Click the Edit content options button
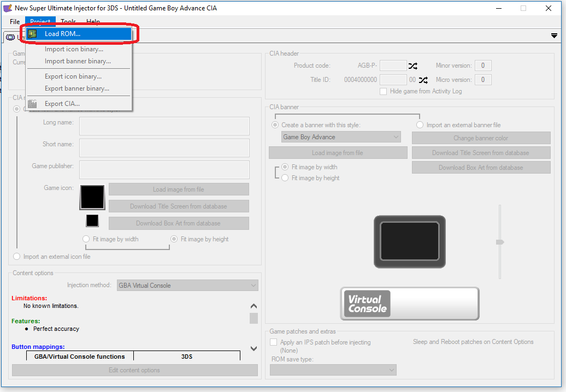 pos(134,370)
